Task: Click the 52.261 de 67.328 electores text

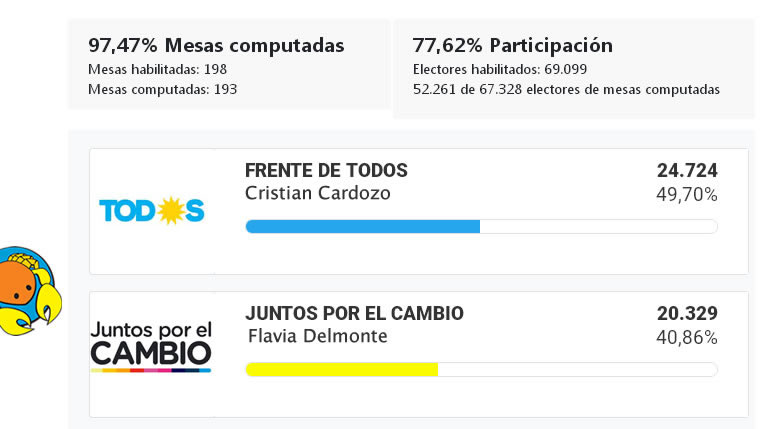Action: coord(566,89)
